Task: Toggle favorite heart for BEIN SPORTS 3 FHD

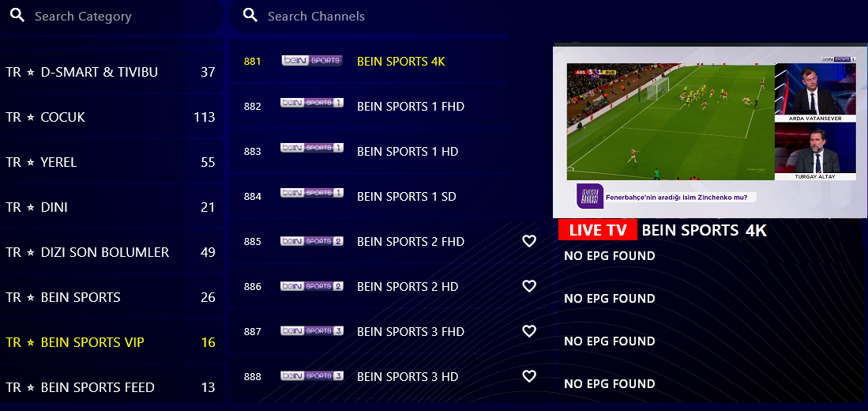Action: point(529,331)
